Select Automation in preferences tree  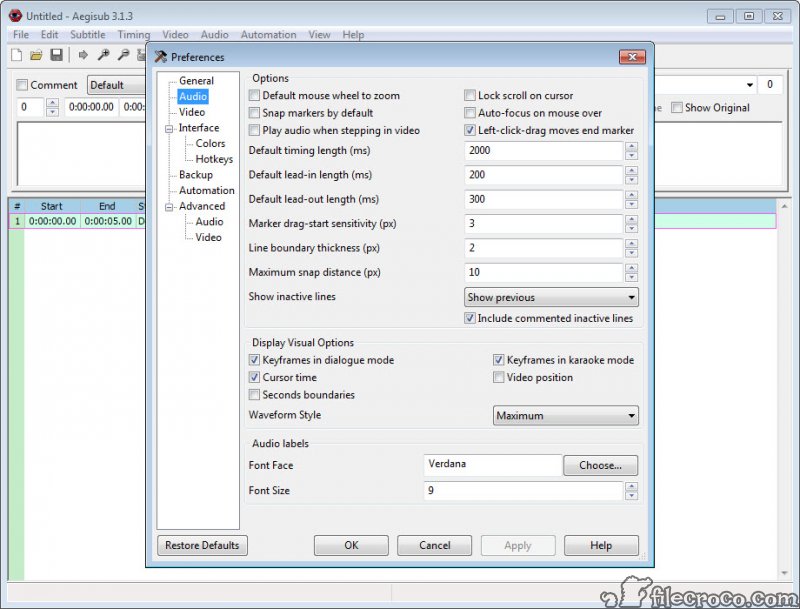point(207,190)
